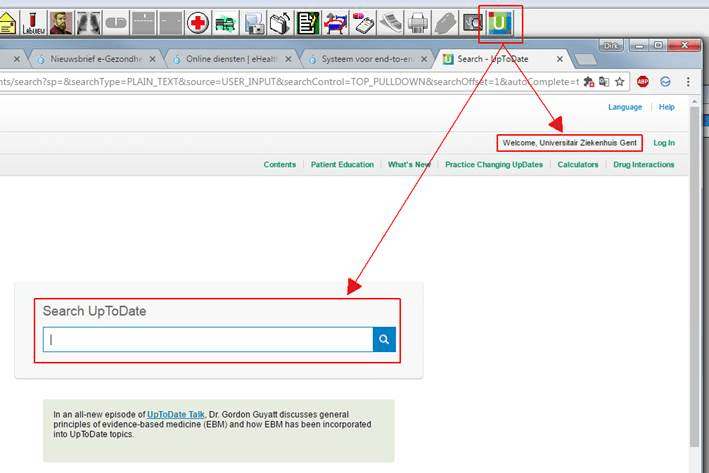The image size is (709, 473).
Task: Open the Calculators page
Action: coord(578,165)
